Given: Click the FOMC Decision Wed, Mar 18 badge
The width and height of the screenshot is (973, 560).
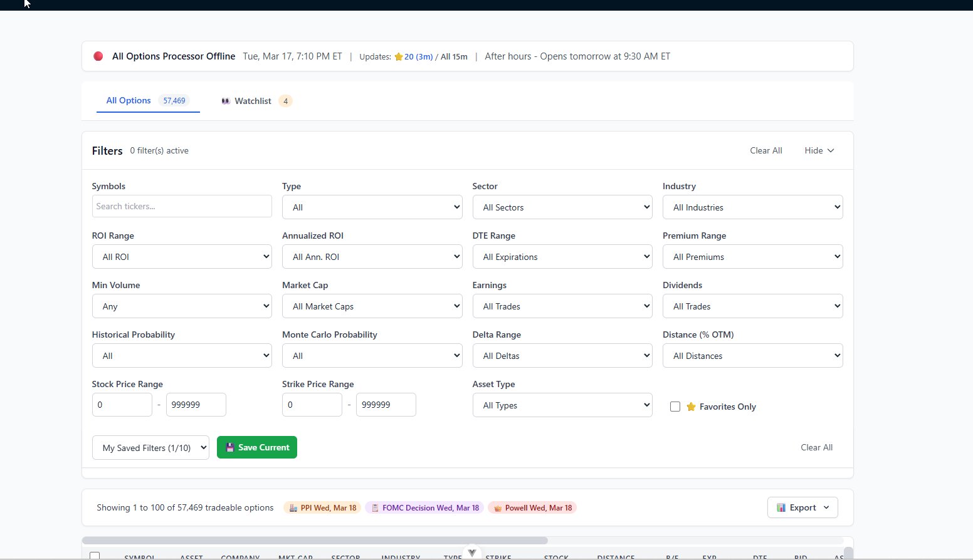Looking at the screenshot, I should pos(424,508).
